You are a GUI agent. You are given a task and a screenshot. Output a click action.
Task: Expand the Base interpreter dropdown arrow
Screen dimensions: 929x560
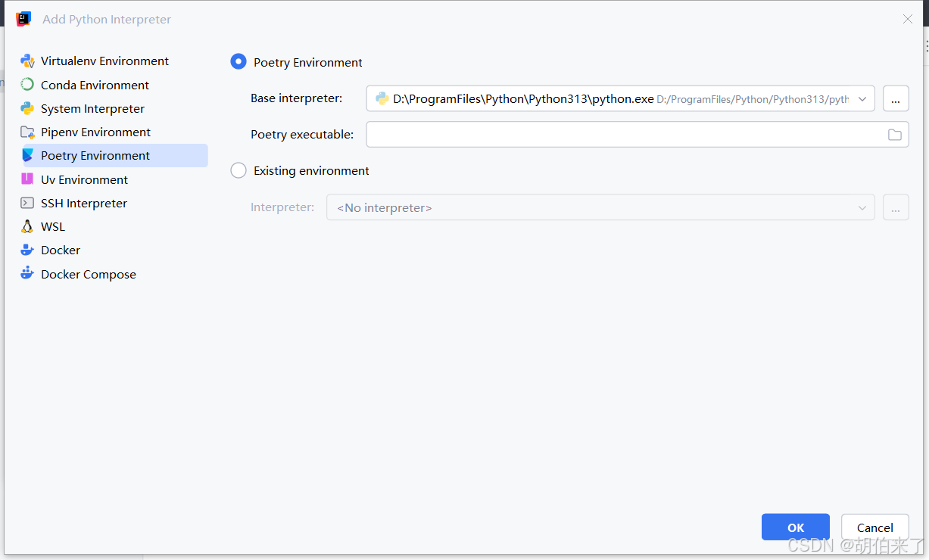(862, 99)
